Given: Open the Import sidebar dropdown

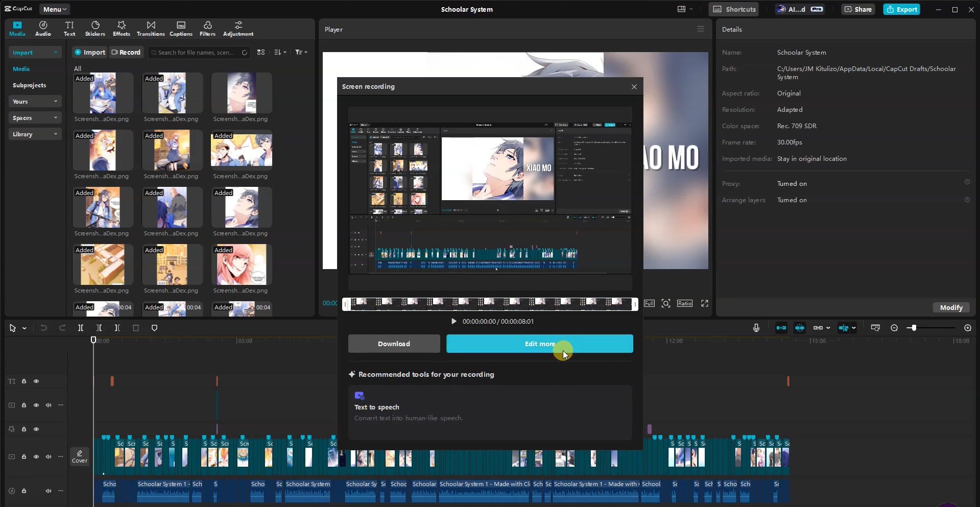Looking at the screenshot, I should click(x=35, y=52).
